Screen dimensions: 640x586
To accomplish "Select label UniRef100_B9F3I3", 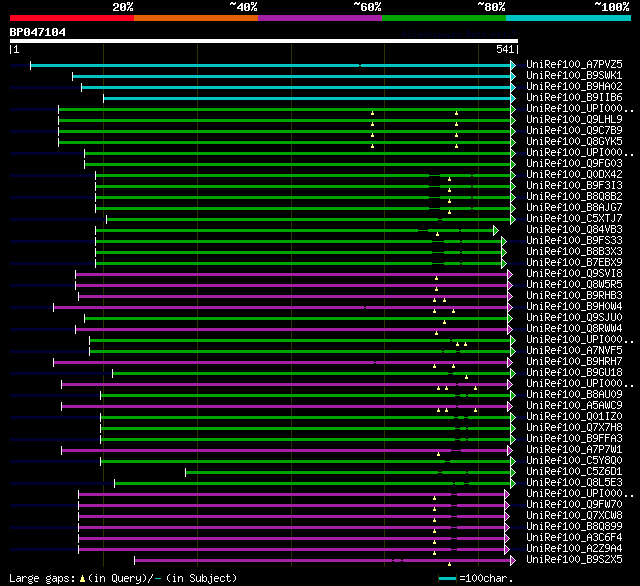I will 574,186.
